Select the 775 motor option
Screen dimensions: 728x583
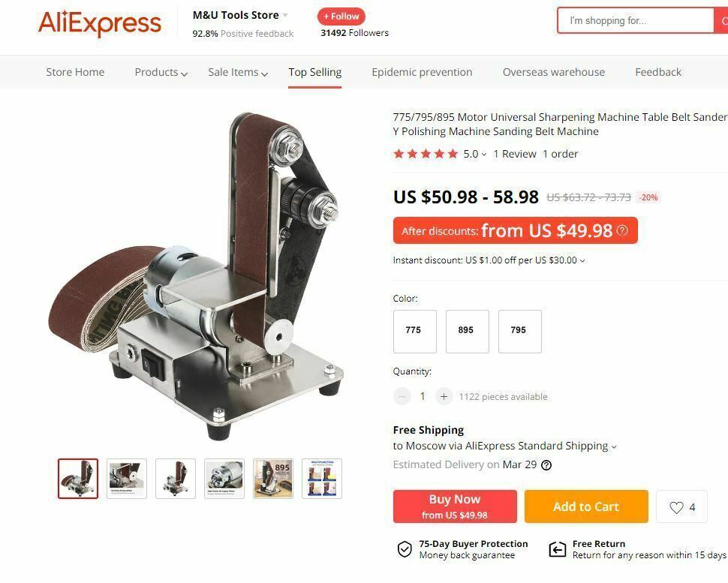414,332
